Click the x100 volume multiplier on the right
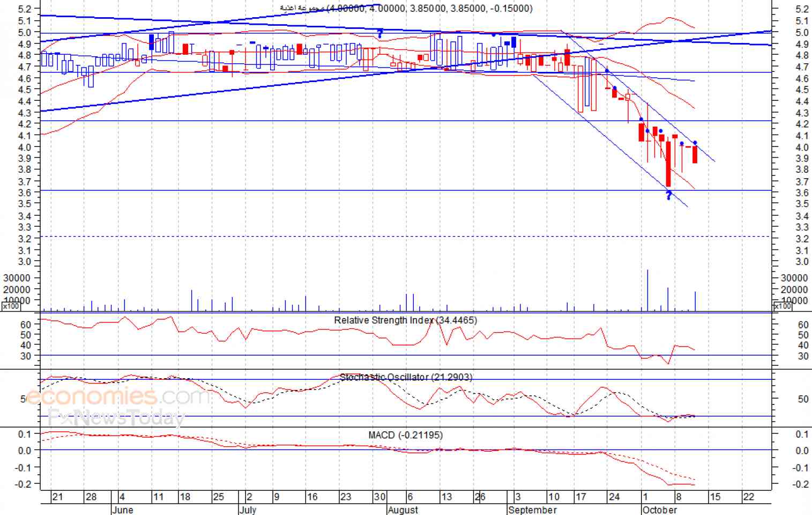The height and width of the screenshot is (515, 812). coord(782,306)
